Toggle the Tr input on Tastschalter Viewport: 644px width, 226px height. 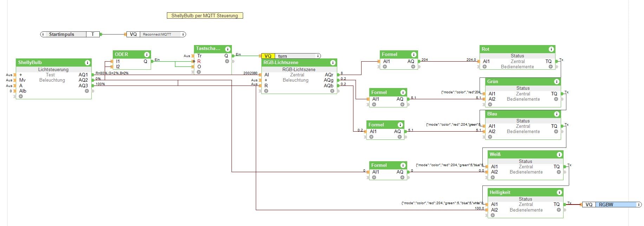pos(193,56)
